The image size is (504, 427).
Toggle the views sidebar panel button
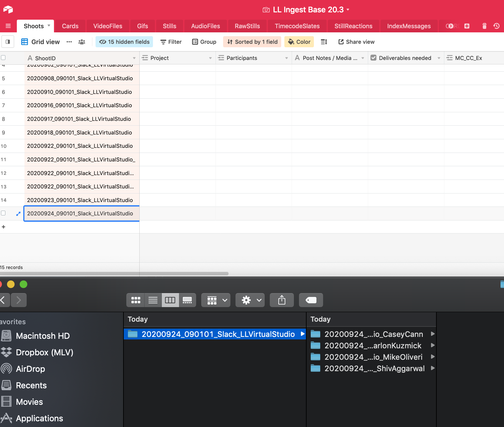(x=8, y=42)
